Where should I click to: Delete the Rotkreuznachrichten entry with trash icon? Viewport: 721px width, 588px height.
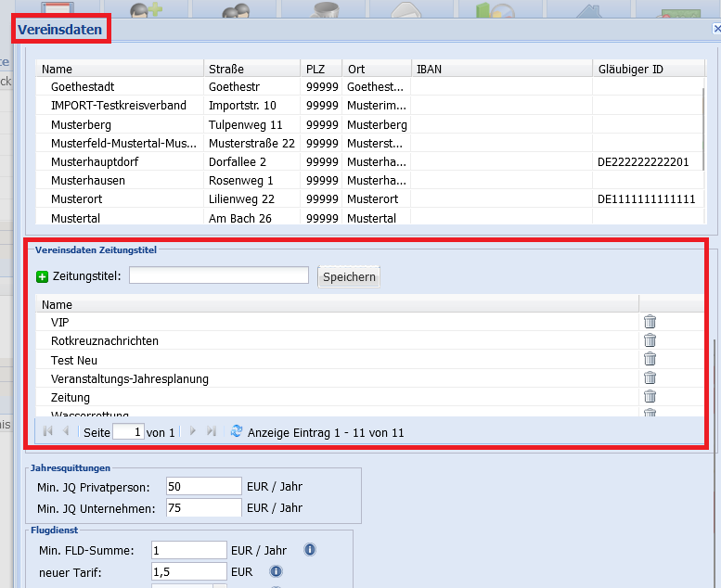point(650,340)
